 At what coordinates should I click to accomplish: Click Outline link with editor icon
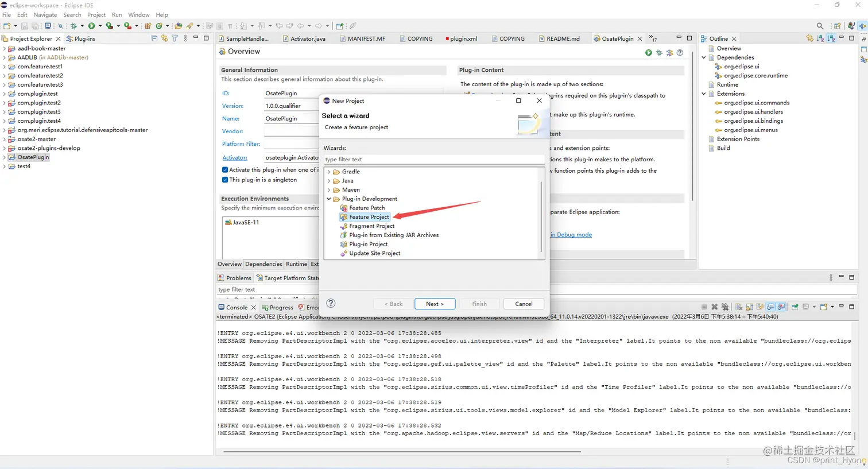point(809,38)
